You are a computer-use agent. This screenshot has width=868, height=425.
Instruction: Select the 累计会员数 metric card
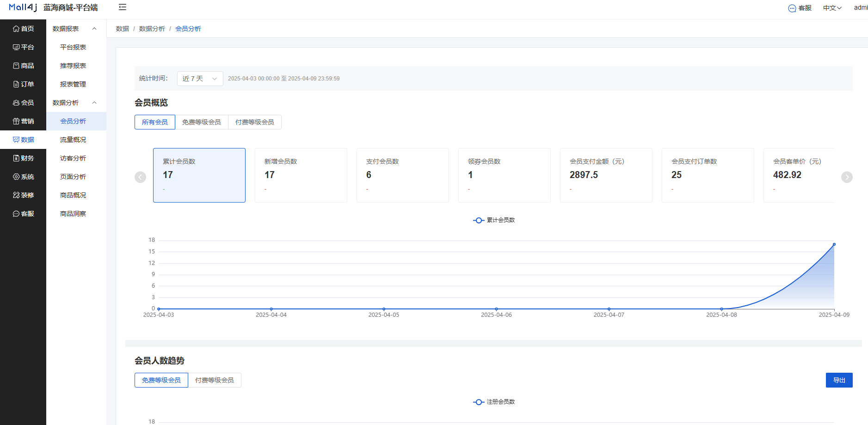tap(199, 175)
